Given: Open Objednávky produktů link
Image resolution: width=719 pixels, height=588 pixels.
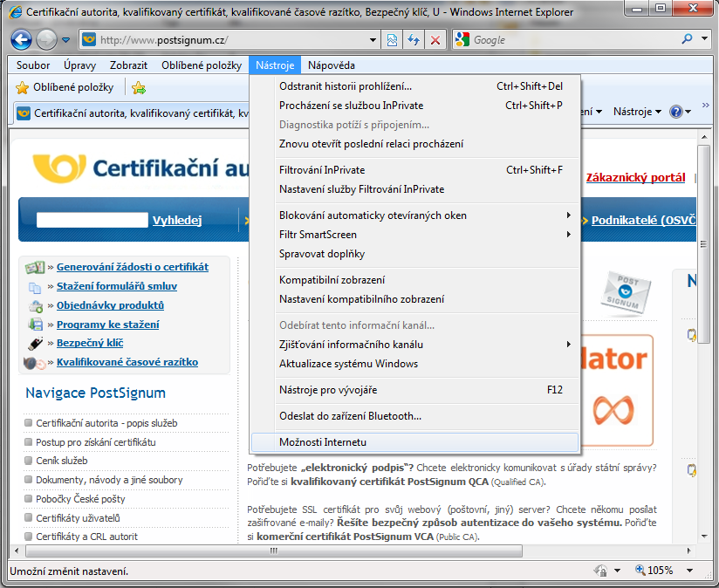Looking at the screenshot, I should (x=110, y=305).
